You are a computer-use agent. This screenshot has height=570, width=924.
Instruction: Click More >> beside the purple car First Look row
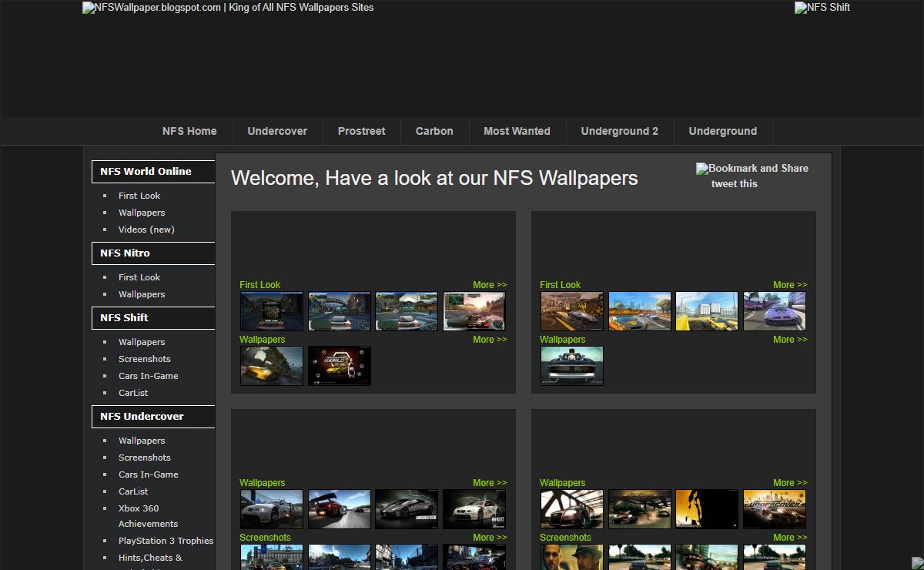[x=790, y=285]
